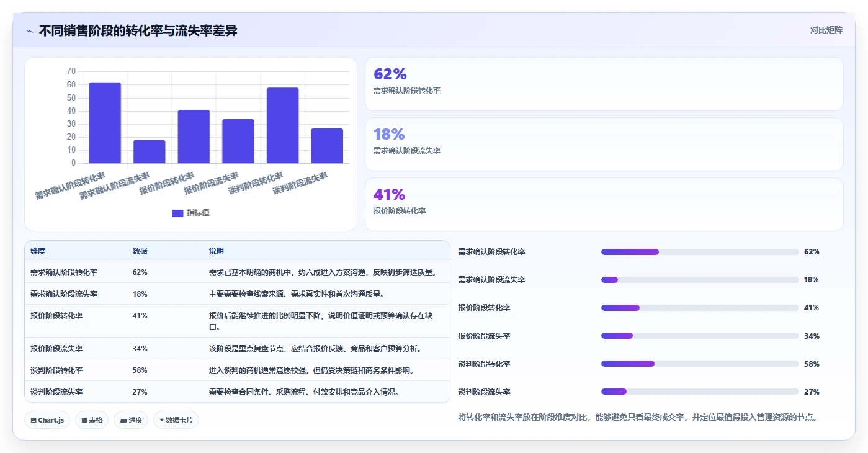
Task: Click the 进度 tag chip
Action: (x=131, y=420)
